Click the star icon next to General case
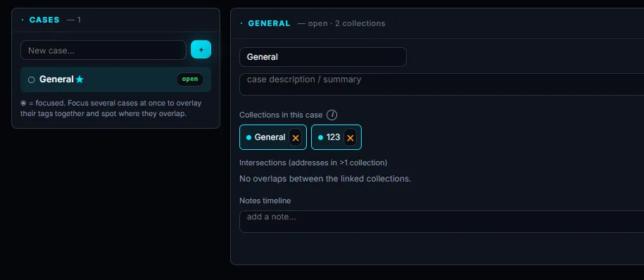Image resolution: width=644 pixels, height=280 pixels. [x=80, y=79]
